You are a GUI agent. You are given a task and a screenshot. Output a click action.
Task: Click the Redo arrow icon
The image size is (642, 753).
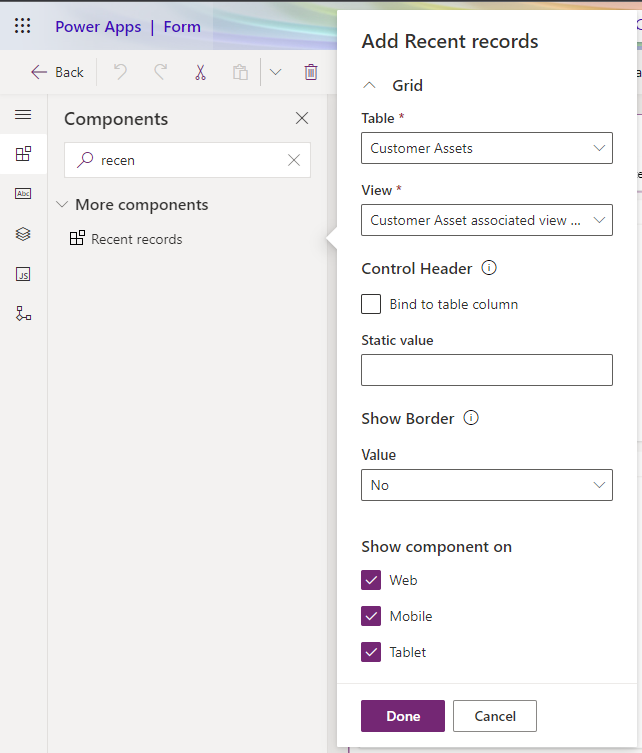(x=160, y=72)
